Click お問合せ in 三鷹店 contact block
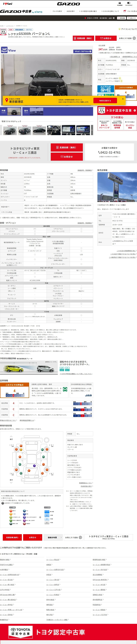 click(67, 157)
